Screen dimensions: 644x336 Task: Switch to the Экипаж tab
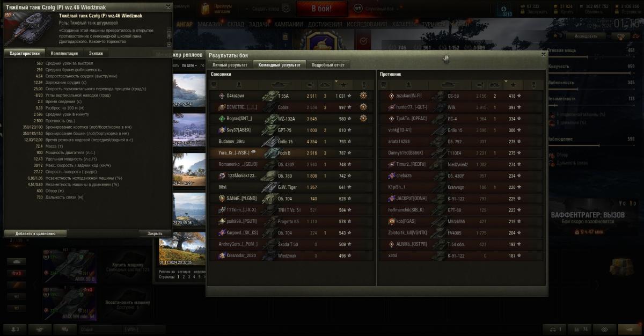coord(96,53)
